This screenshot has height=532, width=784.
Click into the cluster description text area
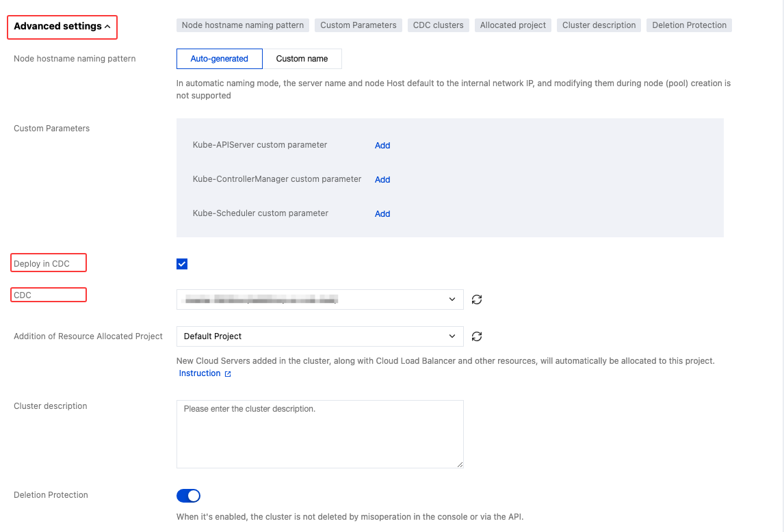click(x=319, y=434)
